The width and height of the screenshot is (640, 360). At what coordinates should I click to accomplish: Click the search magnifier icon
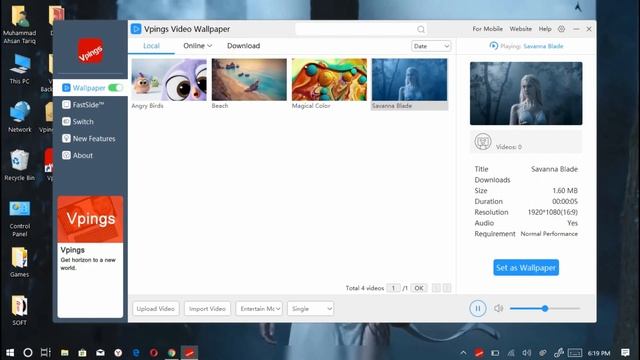tap(421, 29)
